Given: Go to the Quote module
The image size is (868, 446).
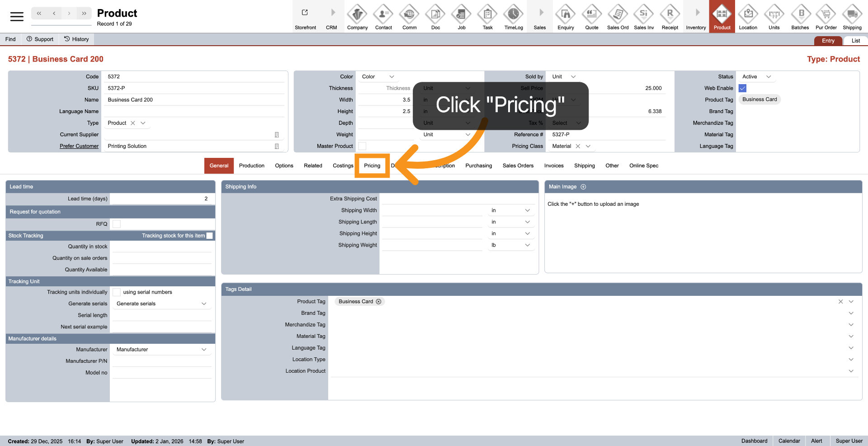Looking at the screenshot, I should [x=591, y=15].
